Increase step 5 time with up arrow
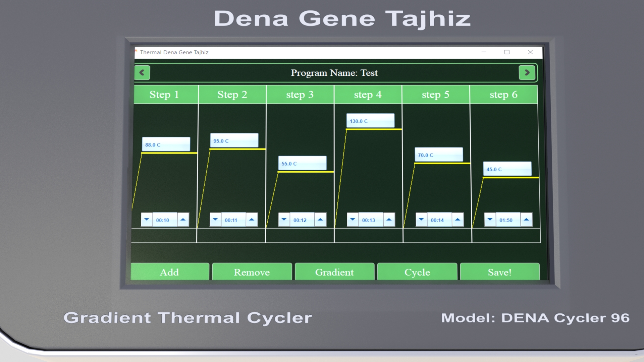This screenshot has height=362, width=644. pos(458,220)
